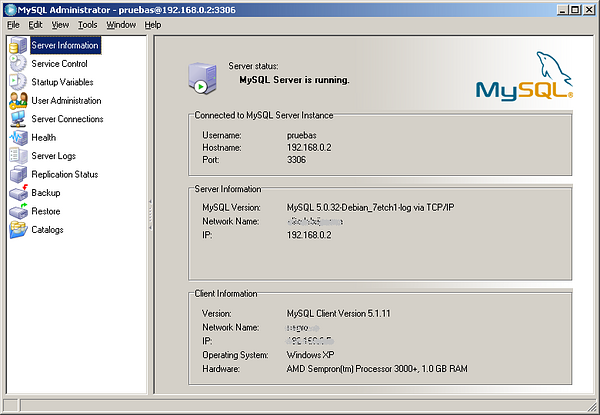Open User Administration via its people icon

(18, 101)
